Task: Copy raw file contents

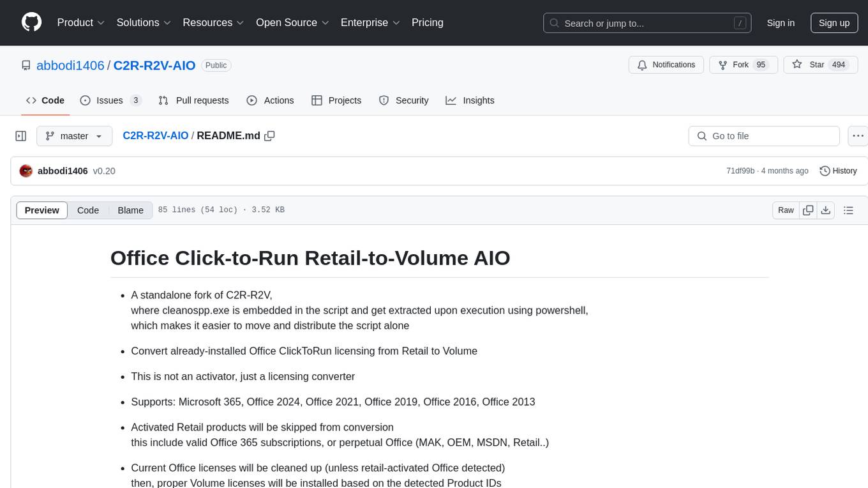Action: 808,210
